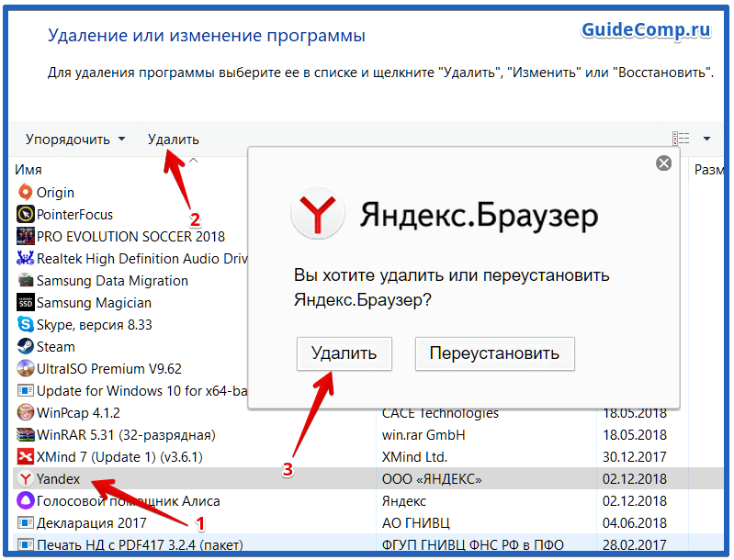The image size is (734, 560).
Task: Click Удалить in the toolbar
Action: 174,139
